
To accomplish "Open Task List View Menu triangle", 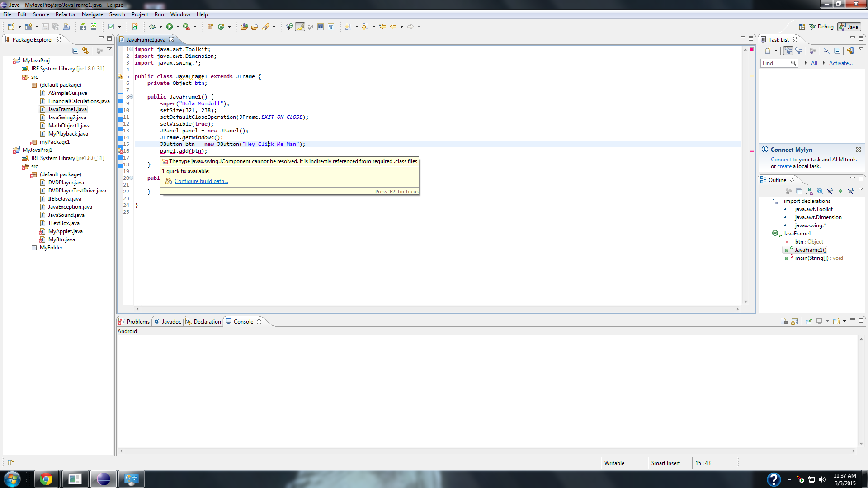I will 861,49.
